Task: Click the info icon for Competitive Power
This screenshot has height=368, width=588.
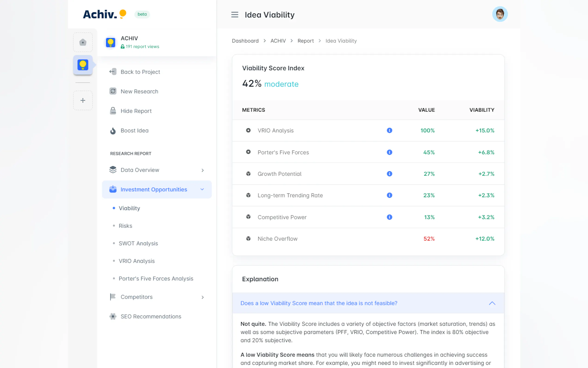Action: [389, 217]
